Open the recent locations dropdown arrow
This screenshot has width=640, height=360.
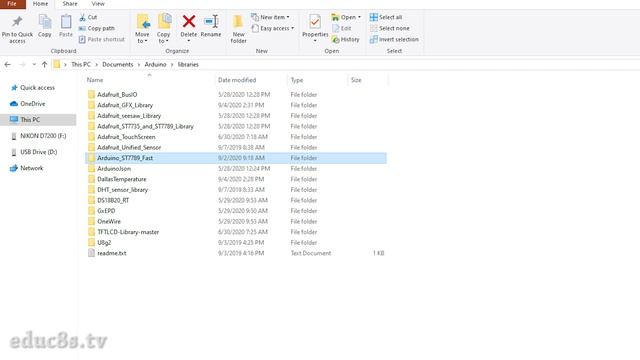[34, 64]
